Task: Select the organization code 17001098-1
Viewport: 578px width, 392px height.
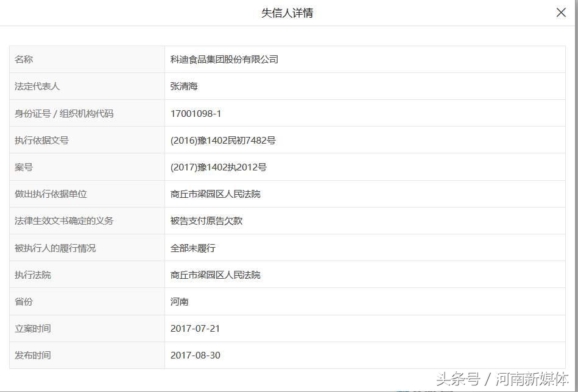Action: 195,113
